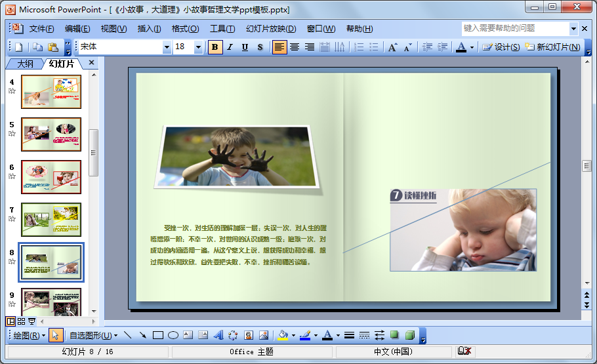The height and width of the screenshot is (364, 597).
Task: Select the Oval drawing tool
Action: [173, 335]
